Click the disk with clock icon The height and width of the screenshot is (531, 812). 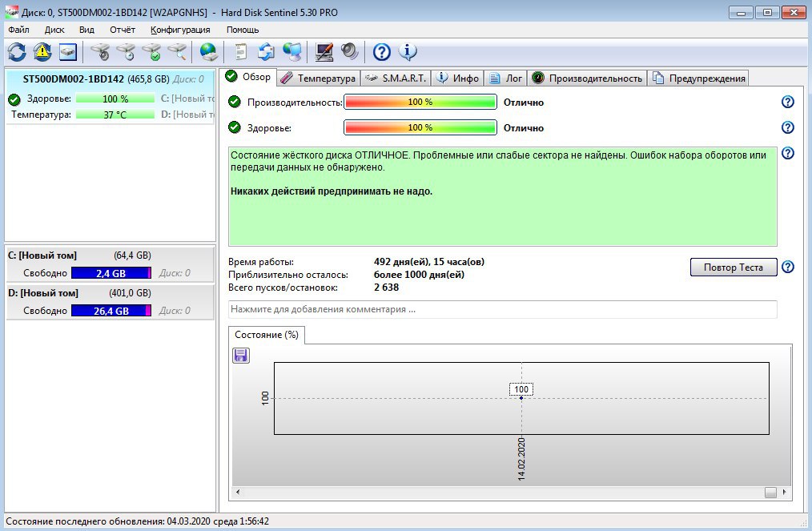[126, 52]
